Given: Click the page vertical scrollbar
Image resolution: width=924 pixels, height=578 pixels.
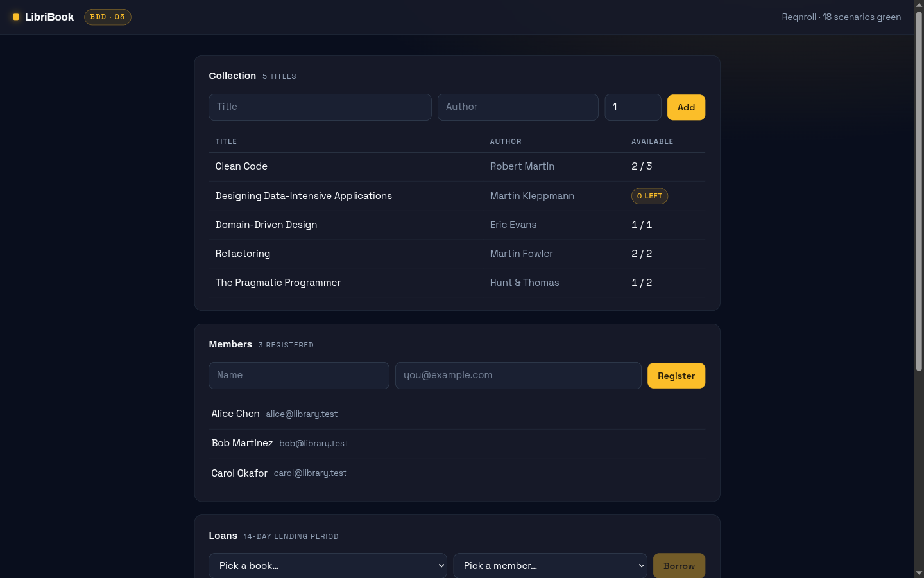Looking at the screenshot, I should click(x=919, y=191).
